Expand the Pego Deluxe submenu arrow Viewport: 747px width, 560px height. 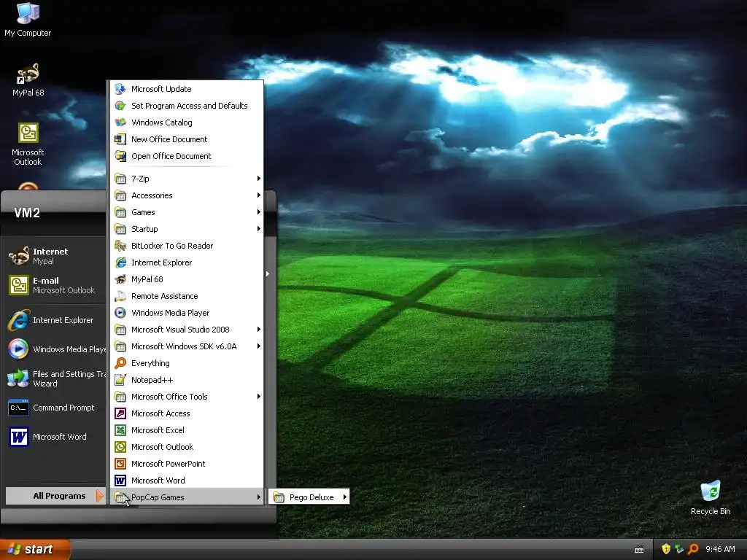coord(344,497)
